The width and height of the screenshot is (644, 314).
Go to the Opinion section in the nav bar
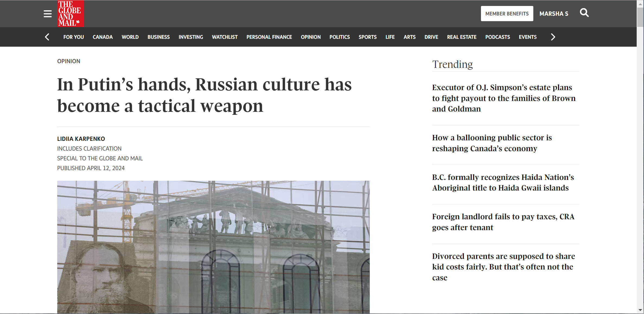pos(311,37)
